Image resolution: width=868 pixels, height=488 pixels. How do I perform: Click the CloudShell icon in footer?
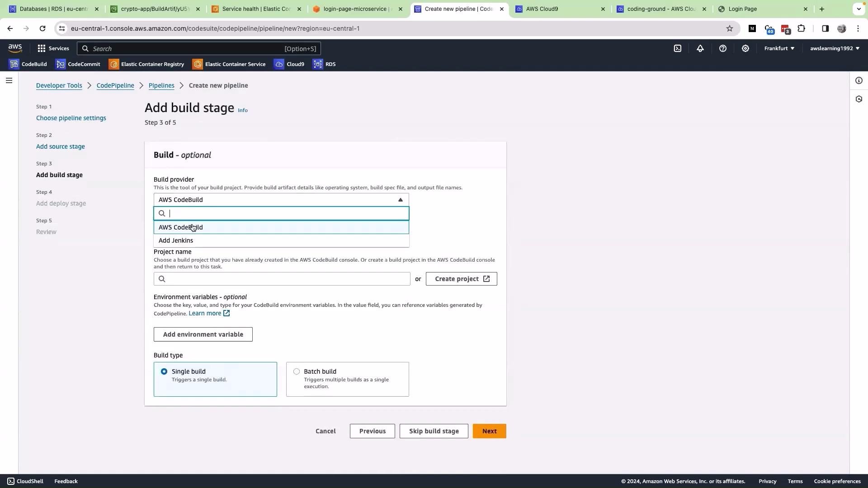11,481
